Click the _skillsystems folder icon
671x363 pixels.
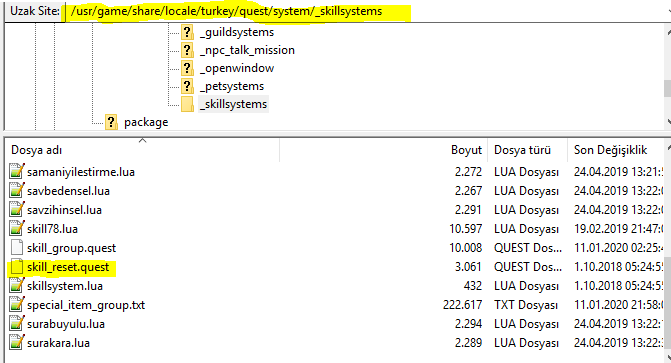pos(187,104)
